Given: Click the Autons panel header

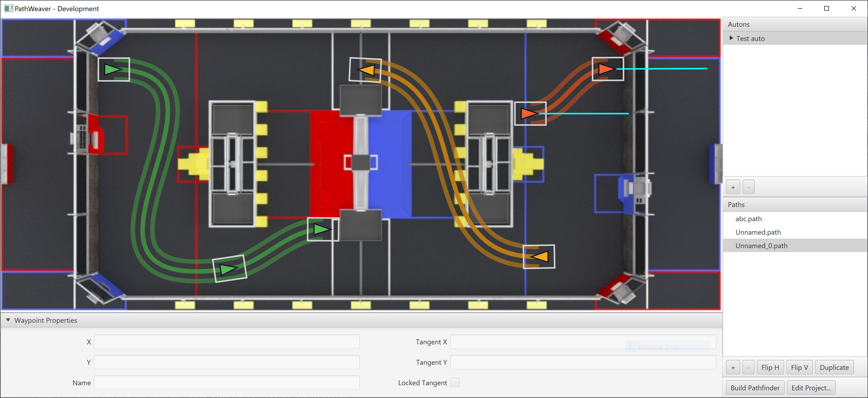Looking at the screenshot, I should pos(795,24).
